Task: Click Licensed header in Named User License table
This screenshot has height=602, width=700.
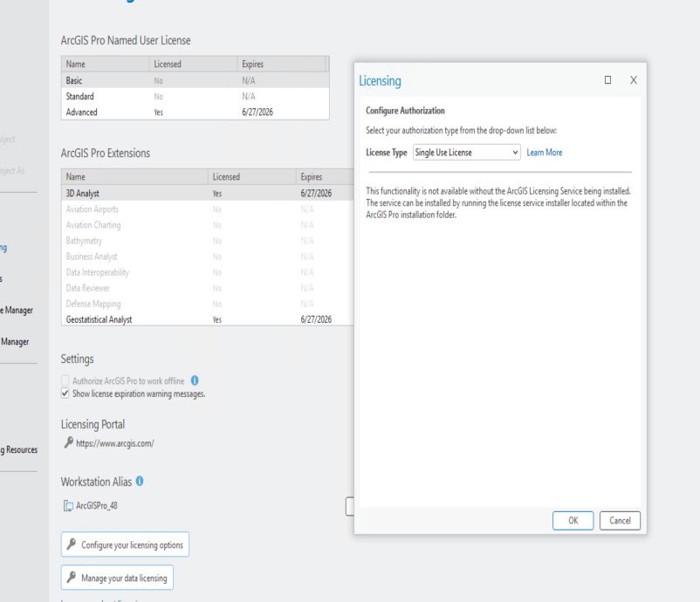Action: tap(193, 64)
